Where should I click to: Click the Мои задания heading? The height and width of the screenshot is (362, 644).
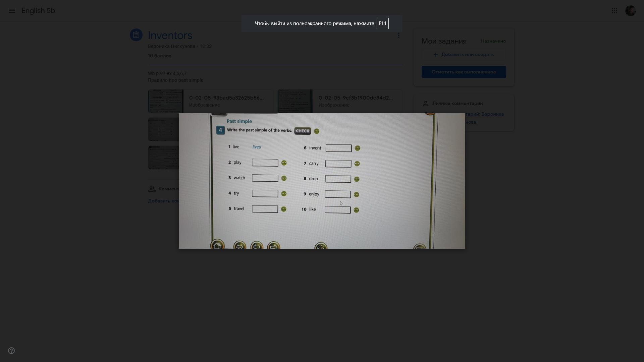(x=444, y=41)
